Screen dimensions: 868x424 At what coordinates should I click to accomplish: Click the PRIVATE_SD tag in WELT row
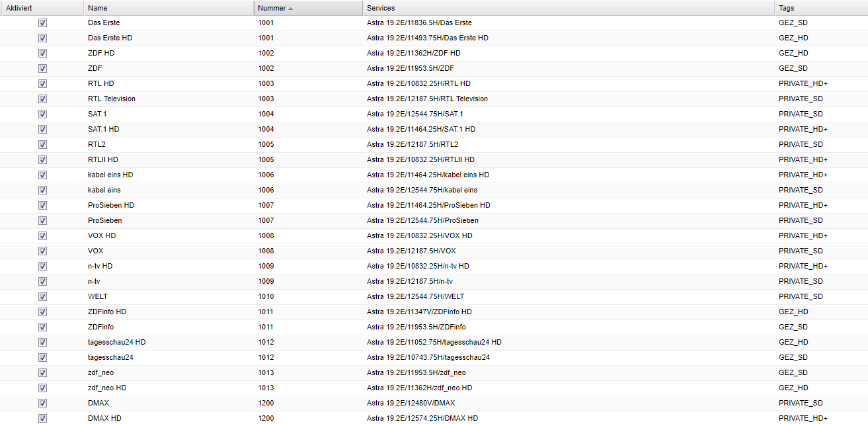coord(801,296)
